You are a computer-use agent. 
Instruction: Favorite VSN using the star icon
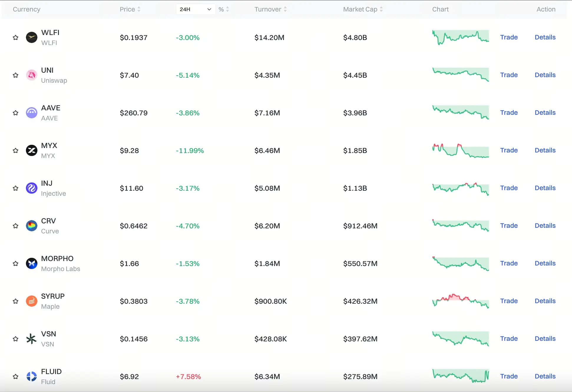tap(16, 339)
